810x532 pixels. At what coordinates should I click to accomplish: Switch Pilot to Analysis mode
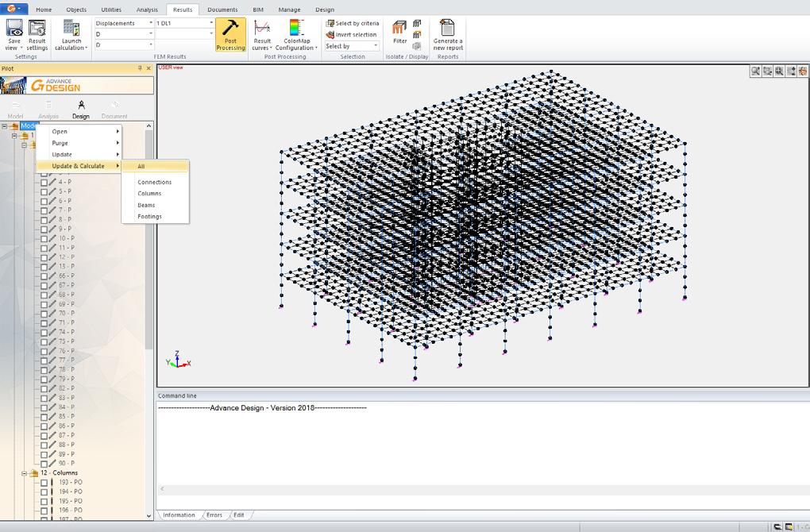coord(48,110)
